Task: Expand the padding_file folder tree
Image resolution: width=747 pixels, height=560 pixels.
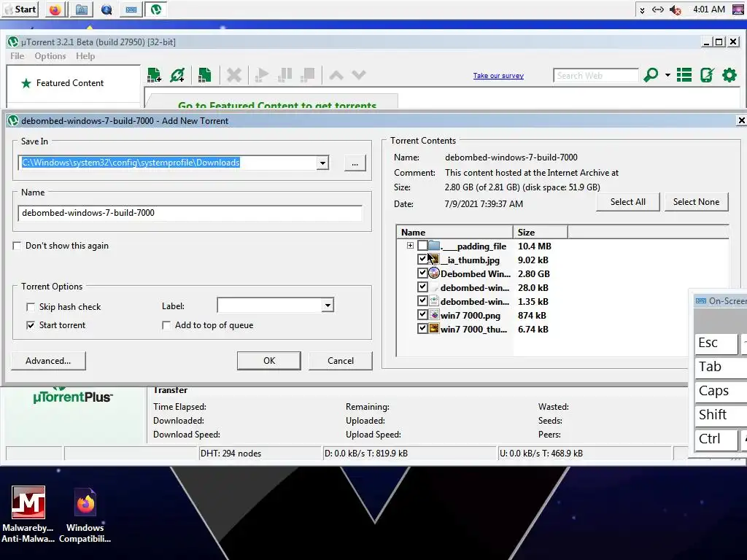Action: tap(410, 246)
